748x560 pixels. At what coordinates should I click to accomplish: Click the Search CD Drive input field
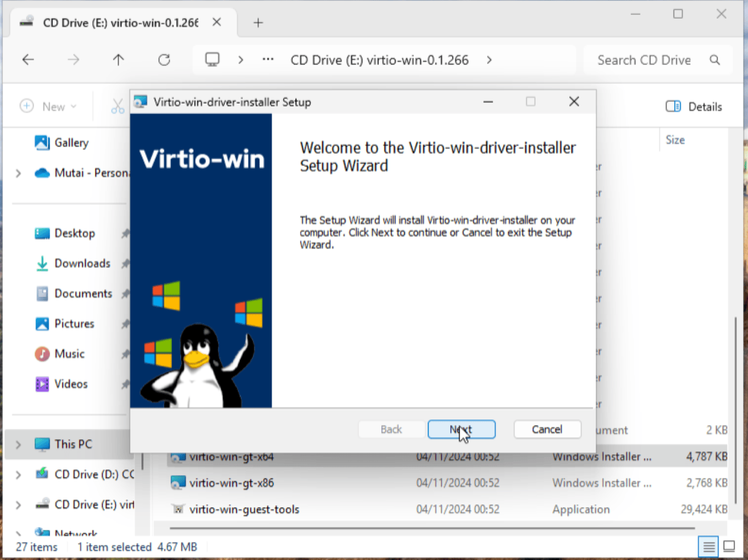pos(644,60)
